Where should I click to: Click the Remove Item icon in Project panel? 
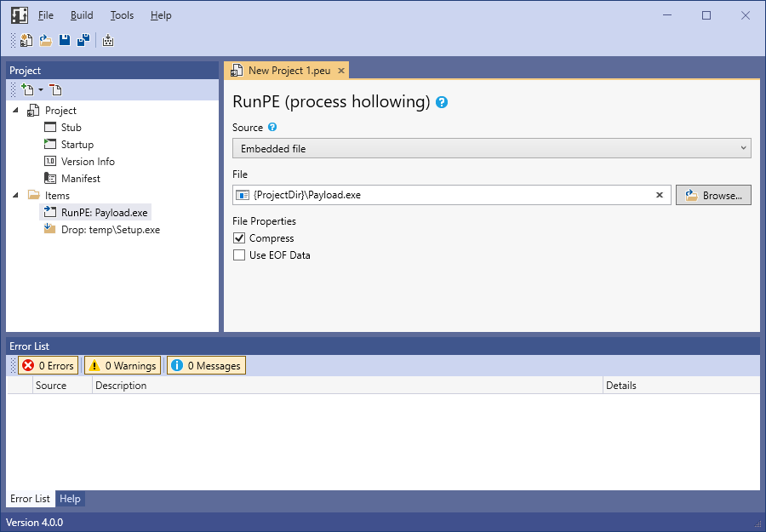point(55,89)
